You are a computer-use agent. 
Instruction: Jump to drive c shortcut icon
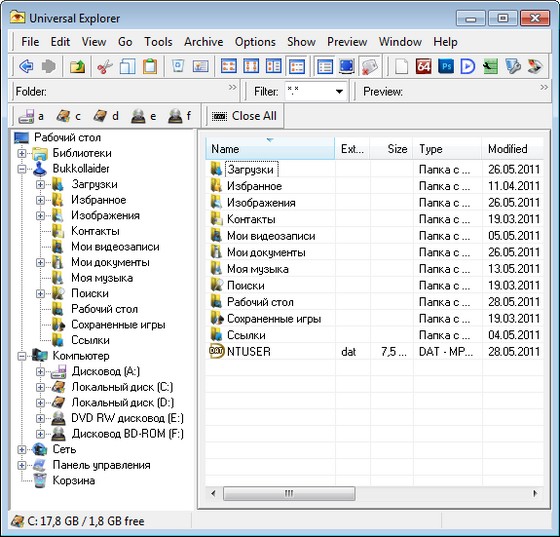coord(68,116)
